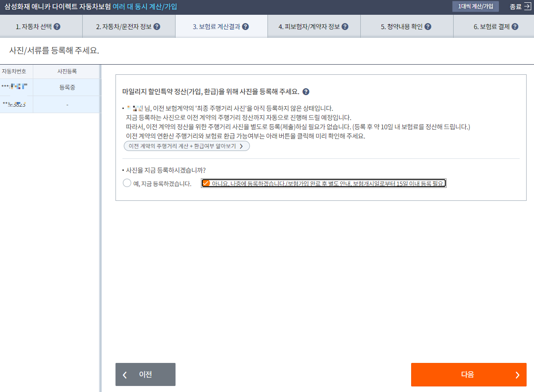Click the left panel vertical scrollbar

[x=100, y=228]
